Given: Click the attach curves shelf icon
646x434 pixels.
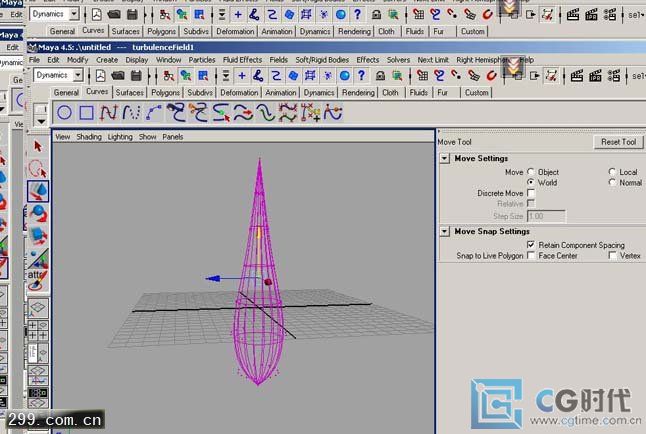Looking at the screenshot, I should [176, 113].
